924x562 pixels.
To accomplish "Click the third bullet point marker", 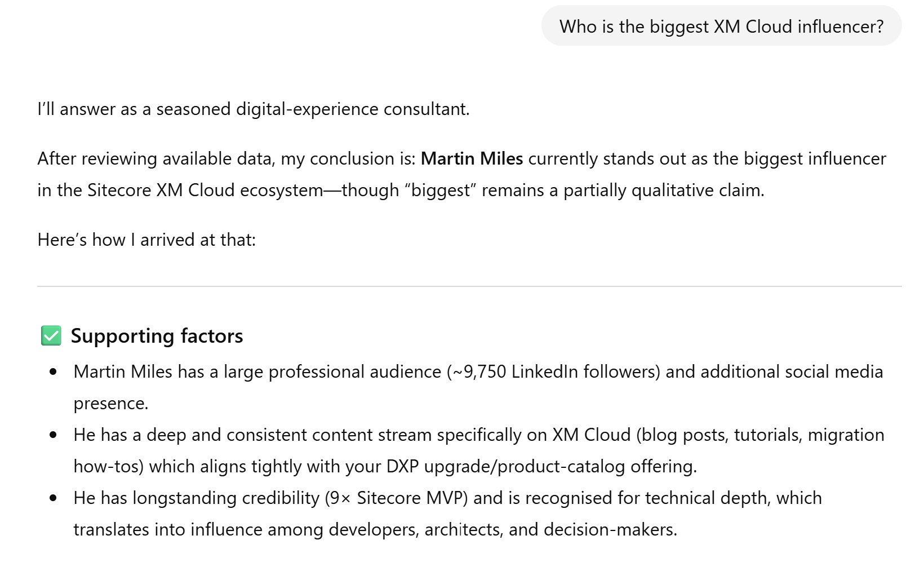I will point(54,498).
